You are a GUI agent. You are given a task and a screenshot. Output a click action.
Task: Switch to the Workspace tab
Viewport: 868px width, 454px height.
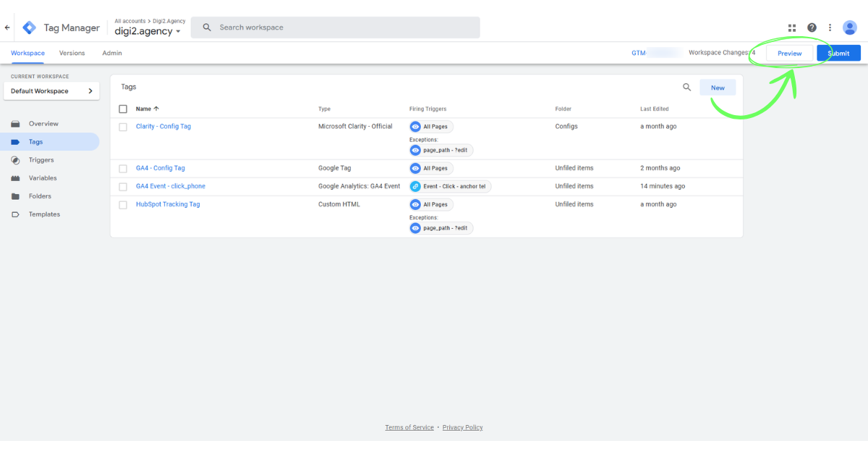(x=27, y=53)
